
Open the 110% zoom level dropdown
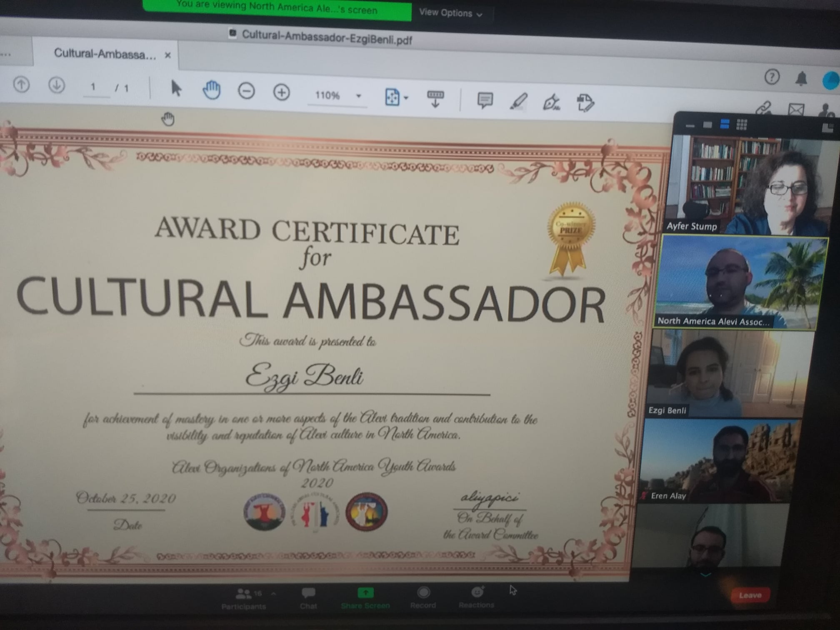[358, 96]
